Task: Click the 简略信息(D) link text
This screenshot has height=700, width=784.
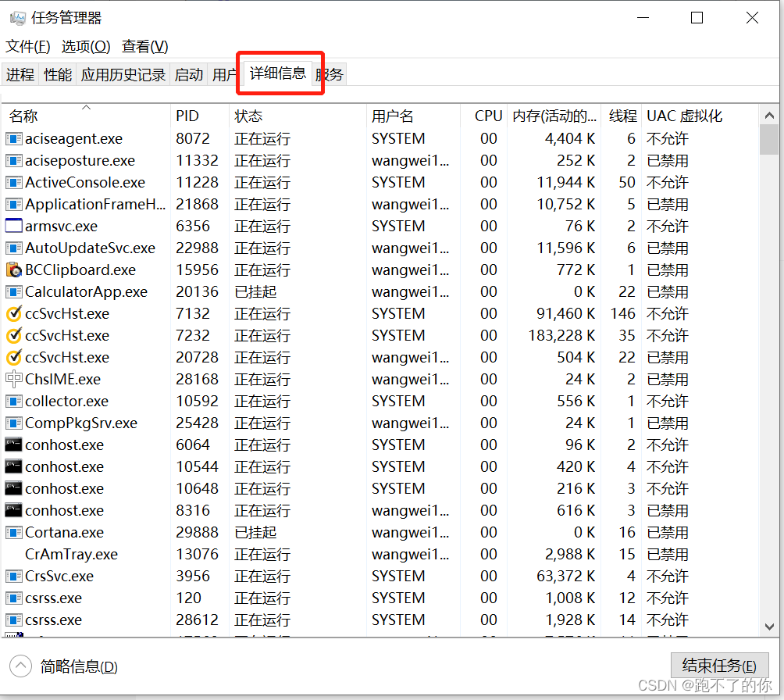Action: pos(79,666)
